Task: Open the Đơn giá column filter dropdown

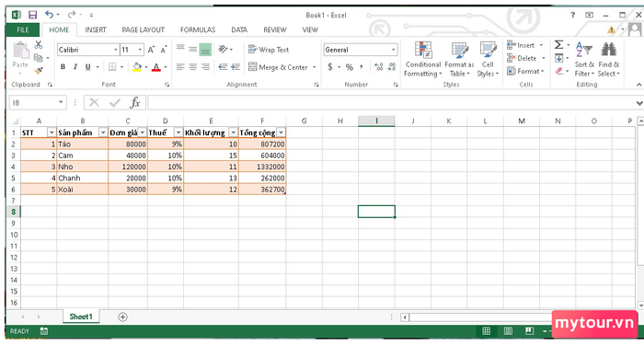Action: [x=142, y=133]
